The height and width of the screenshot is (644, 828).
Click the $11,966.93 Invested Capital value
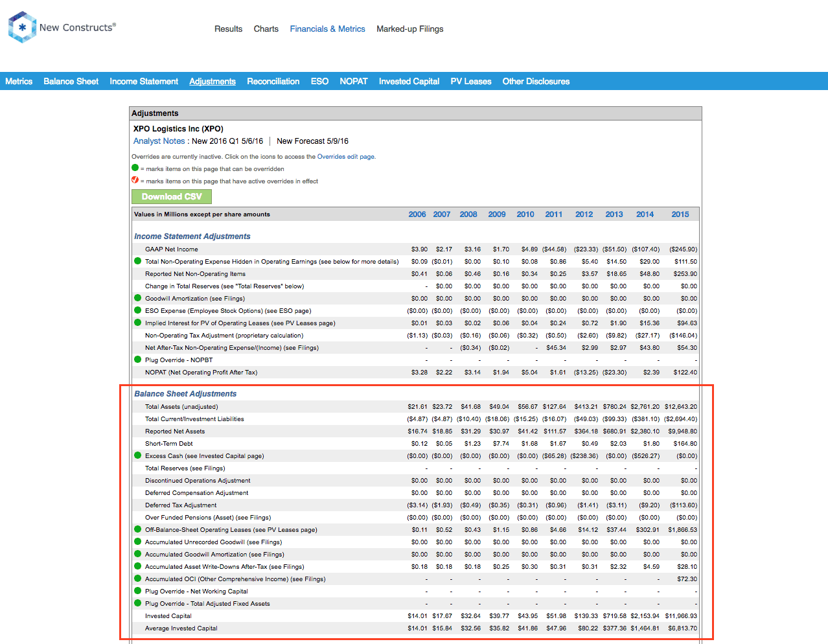pyautogui.click(x=681, y=616)
